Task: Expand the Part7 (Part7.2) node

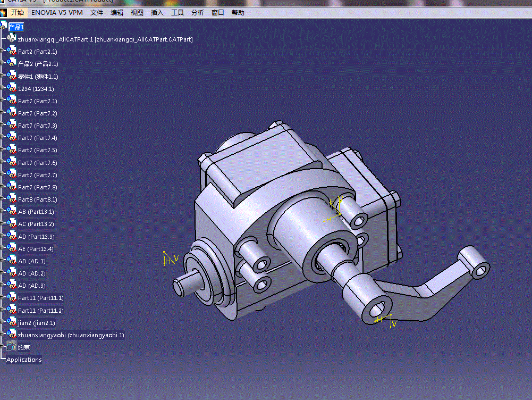Action: click(x=2, y=113)
